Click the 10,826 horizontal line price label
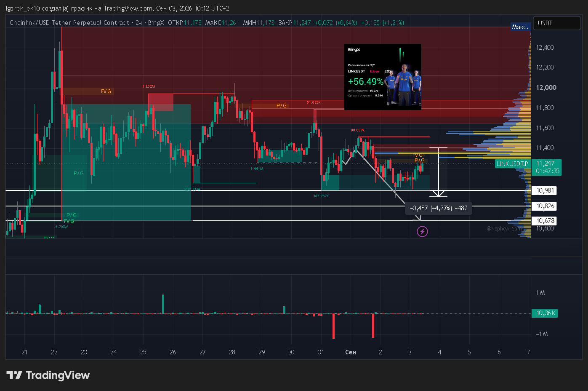The image size is (588, 391). (x=545, y=206)
